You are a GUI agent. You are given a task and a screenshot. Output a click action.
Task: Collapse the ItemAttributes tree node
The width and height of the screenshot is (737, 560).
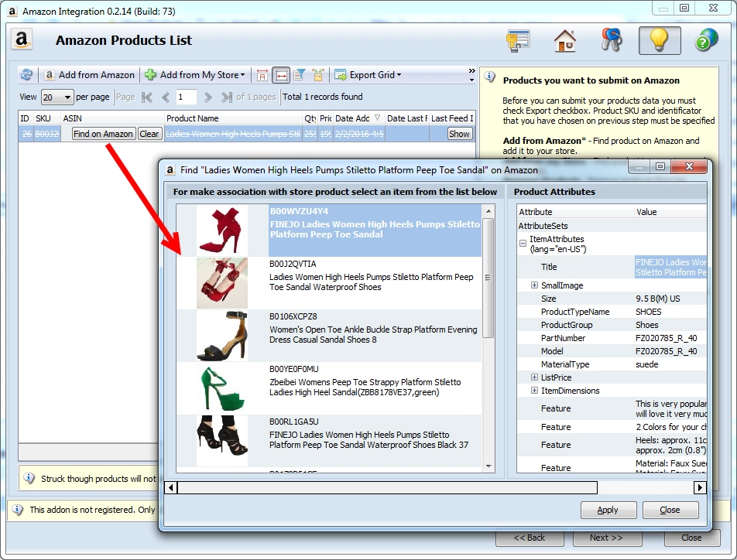pyautogui.click(x=523, y=244)
